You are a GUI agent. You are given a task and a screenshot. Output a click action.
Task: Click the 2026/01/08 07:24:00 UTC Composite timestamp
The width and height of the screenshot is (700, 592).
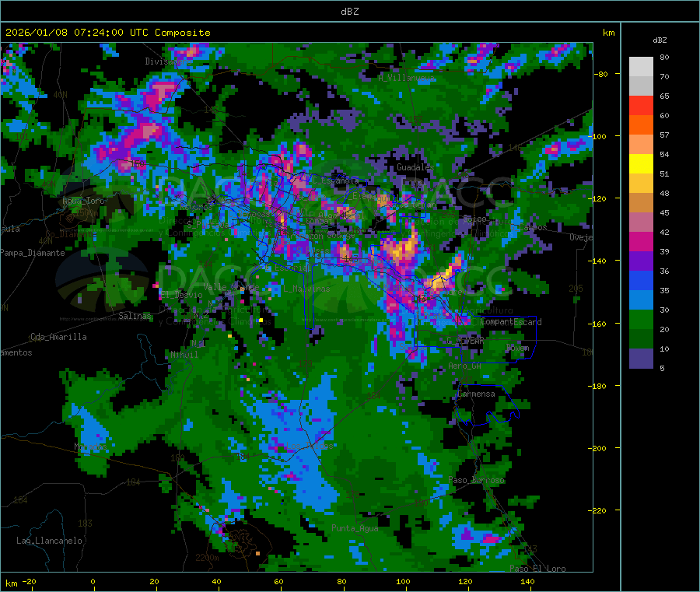107,33
